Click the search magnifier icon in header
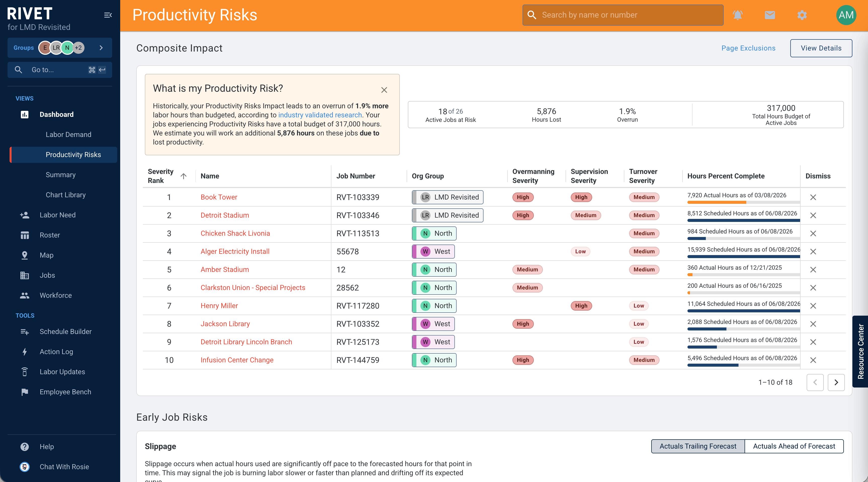Screen dimensions: 868x482 pos(532,15)
